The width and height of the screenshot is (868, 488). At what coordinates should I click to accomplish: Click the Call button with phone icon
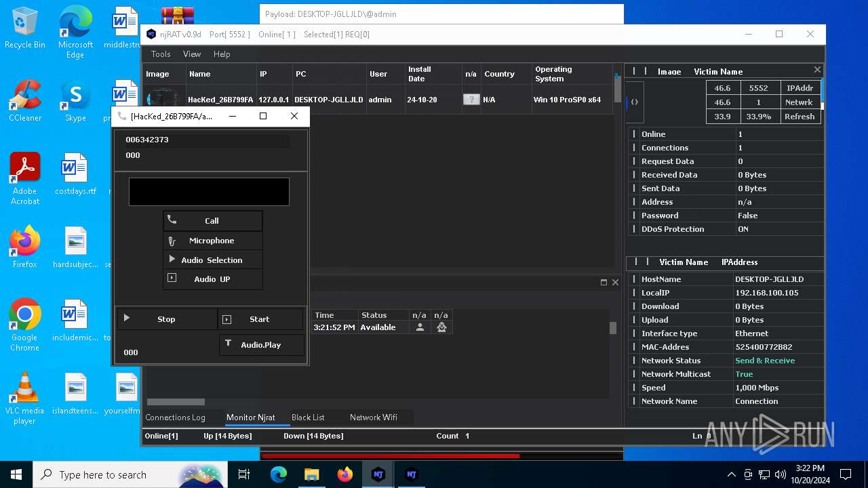coord(212,221)
